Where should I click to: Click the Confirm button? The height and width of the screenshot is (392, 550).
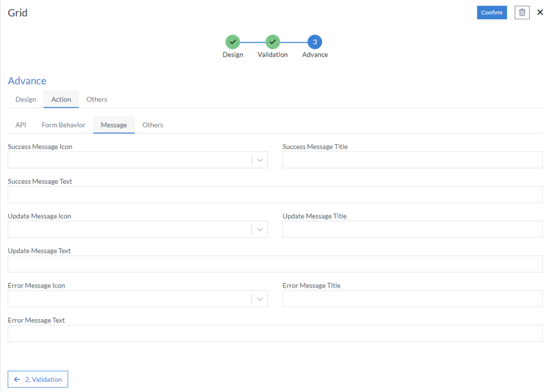492,12
